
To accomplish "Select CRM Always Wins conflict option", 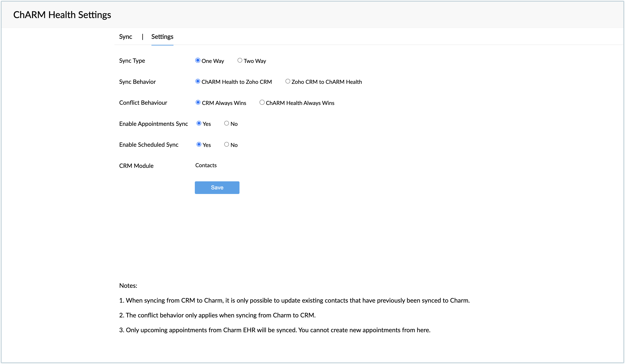I will [198, 103].
